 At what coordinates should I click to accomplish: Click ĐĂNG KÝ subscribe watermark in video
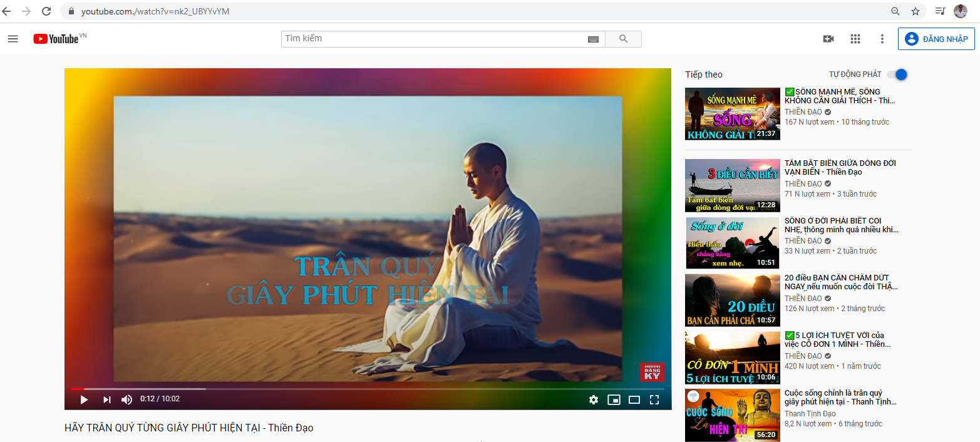point(651,373)
